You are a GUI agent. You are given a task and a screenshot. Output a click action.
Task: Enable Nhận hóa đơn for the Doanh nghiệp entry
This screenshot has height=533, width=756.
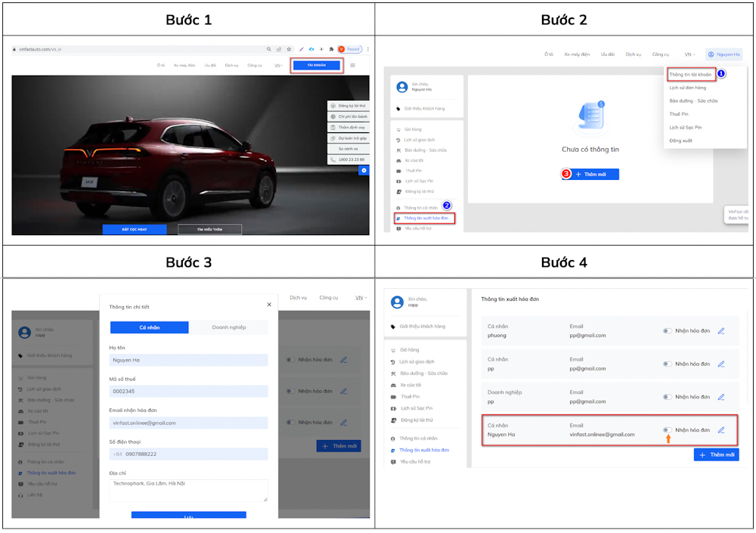pyautogui.click(x=667, y=397)
